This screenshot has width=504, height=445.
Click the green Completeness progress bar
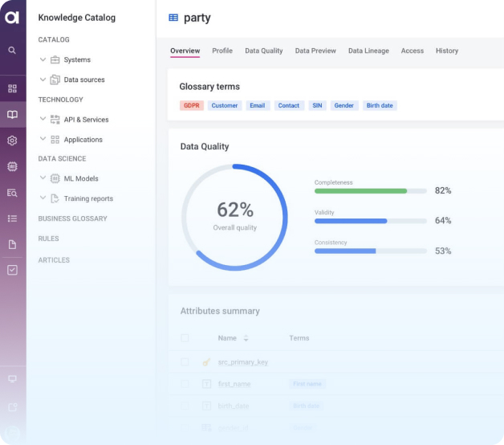(360, 191)
